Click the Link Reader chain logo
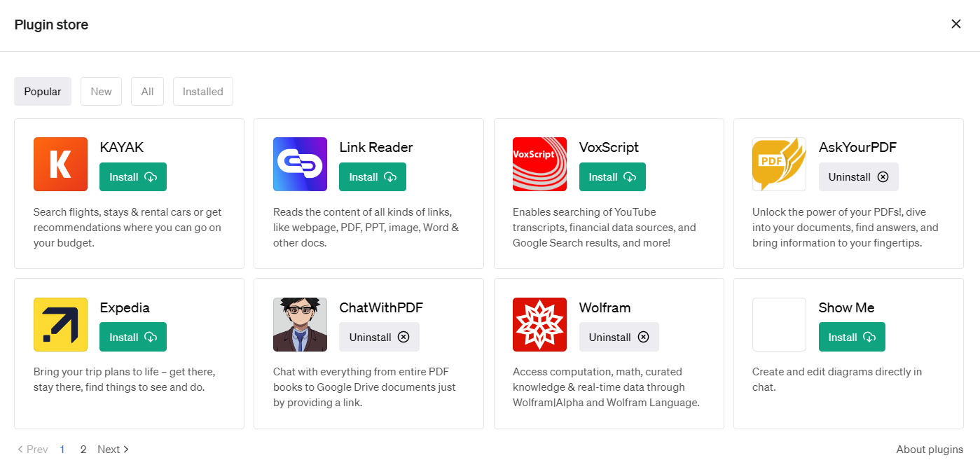This screenshot has width=980, height=472. 300,164
